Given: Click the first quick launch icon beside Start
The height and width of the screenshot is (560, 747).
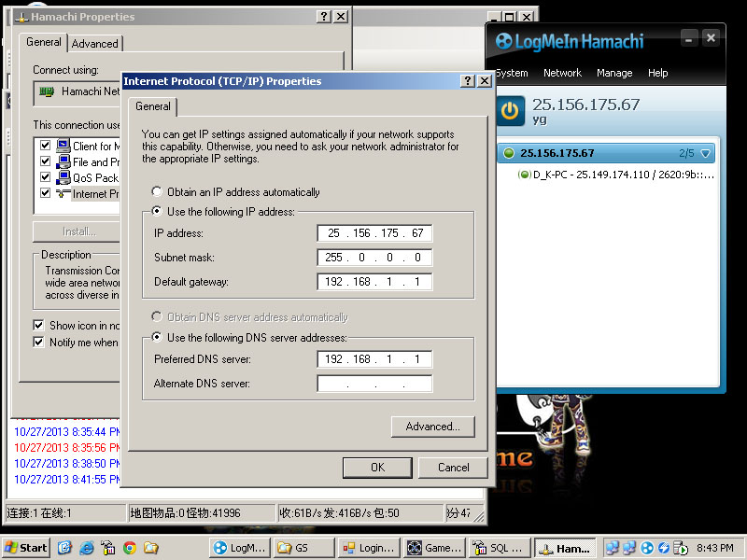Looking at the screenshot, I should 64,548.
